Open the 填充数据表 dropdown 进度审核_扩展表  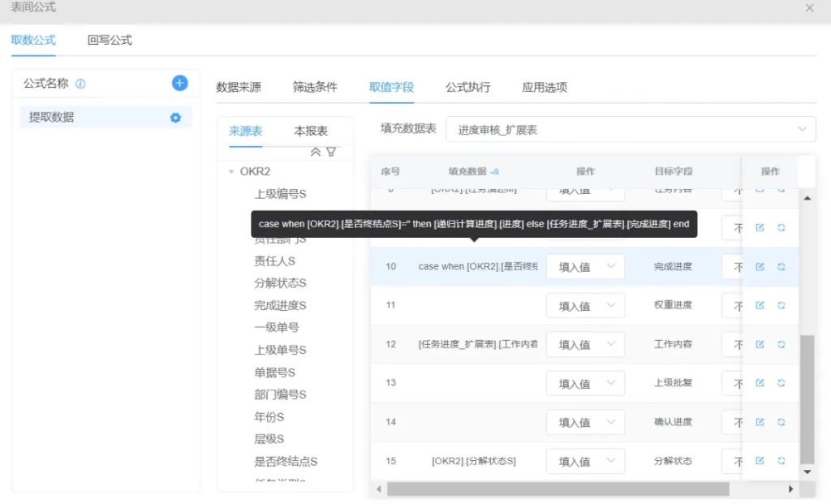click(631, 129)
